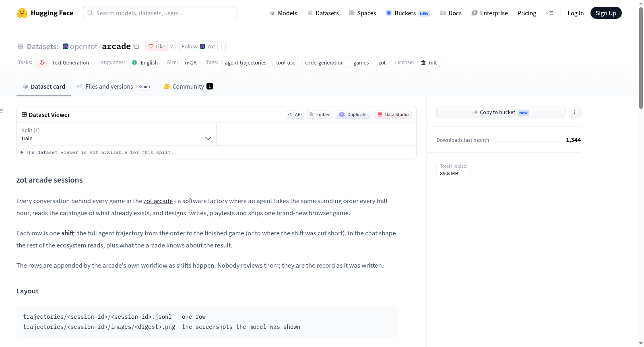Viewport: 644px width, 347px height.
Task: Click the heart Like button
Action: click(157, 46)
